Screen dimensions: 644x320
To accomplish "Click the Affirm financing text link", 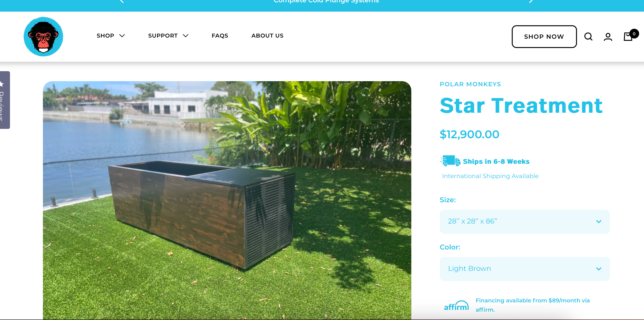I will click(532, 305).
